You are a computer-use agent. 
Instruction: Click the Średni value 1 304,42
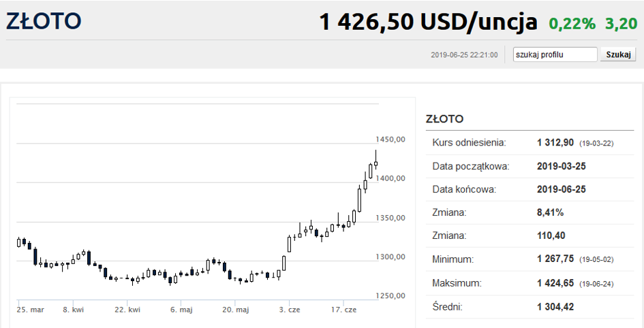[555, 307]
